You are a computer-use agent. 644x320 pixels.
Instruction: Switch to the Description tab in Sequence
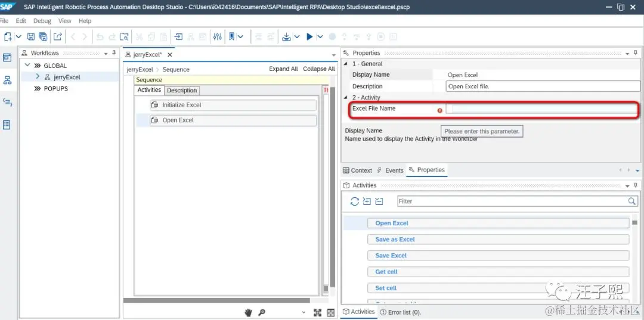coord(182,90)
